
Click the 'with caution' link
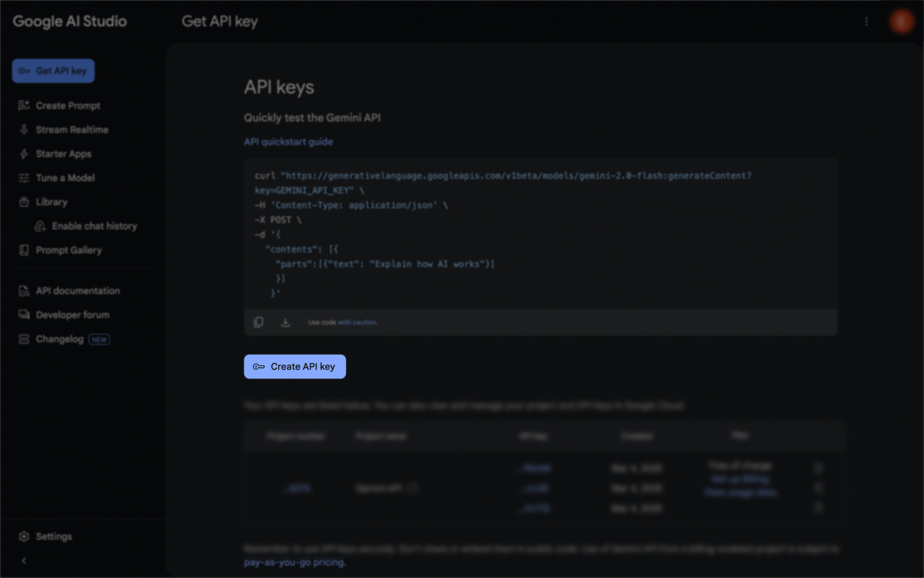tap(358, 322)
